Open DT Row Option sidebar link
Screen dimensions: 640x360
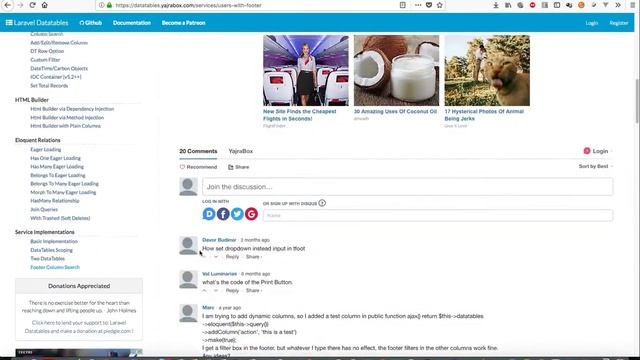point(47,51)
